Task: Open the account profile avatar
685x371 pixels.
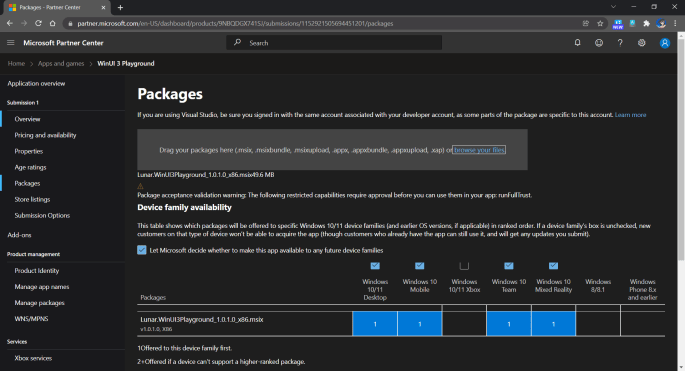Action: [665, 43]
